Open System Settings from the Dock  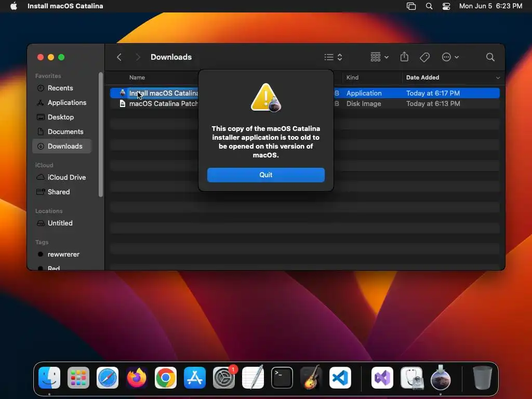pos(224,378)
